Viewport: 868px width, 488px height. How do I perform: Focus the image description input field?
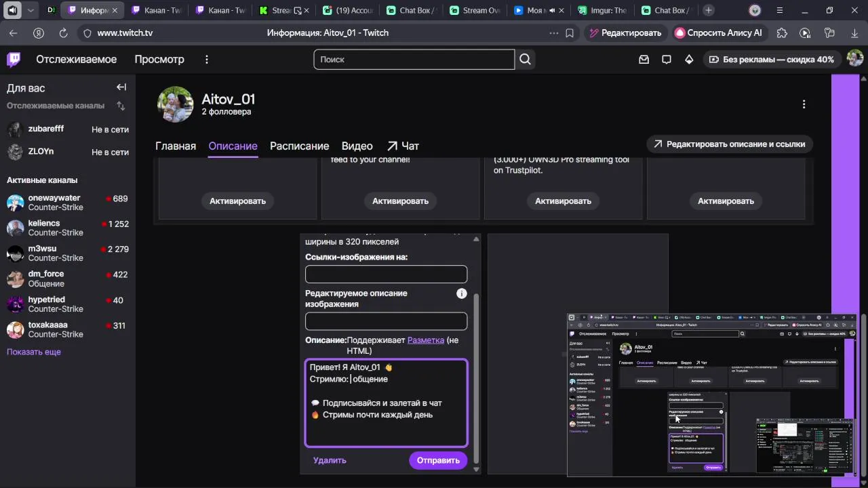(x=386, y=321)
